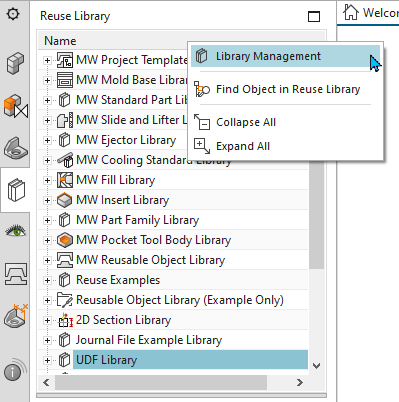Open the Constraint Navigator bracket icon tab
The height and width of the screenshot is (402, 399).
click(15, 147)
